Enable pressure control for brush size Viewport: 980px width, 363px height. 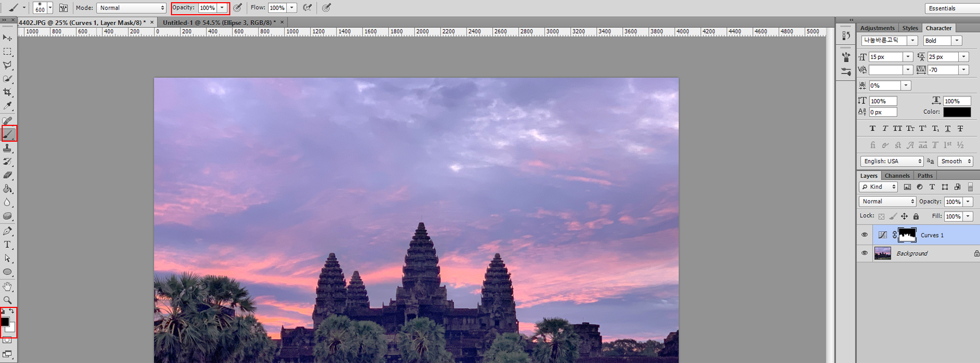326,8
